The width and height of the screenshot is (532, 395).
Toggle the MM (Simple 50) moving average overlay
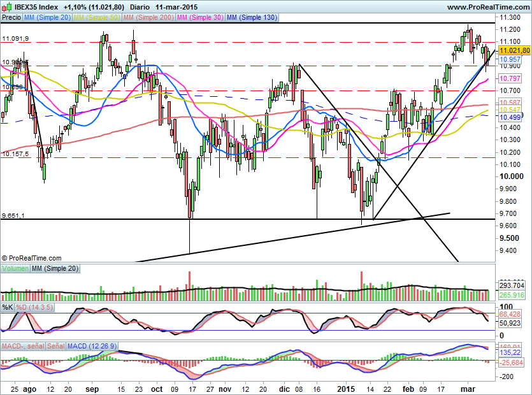pyautogui.click(x=97, y=18)
